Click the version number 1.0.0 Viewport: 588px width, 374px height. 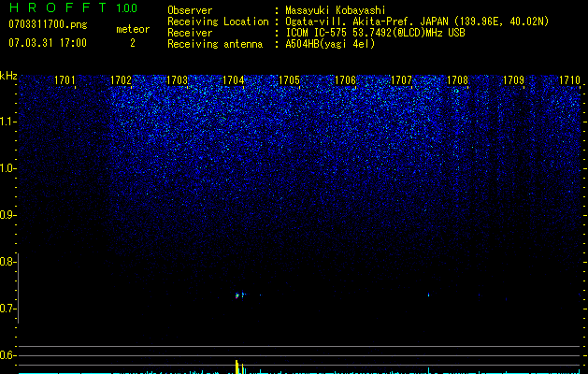click(x=126, y=7)
